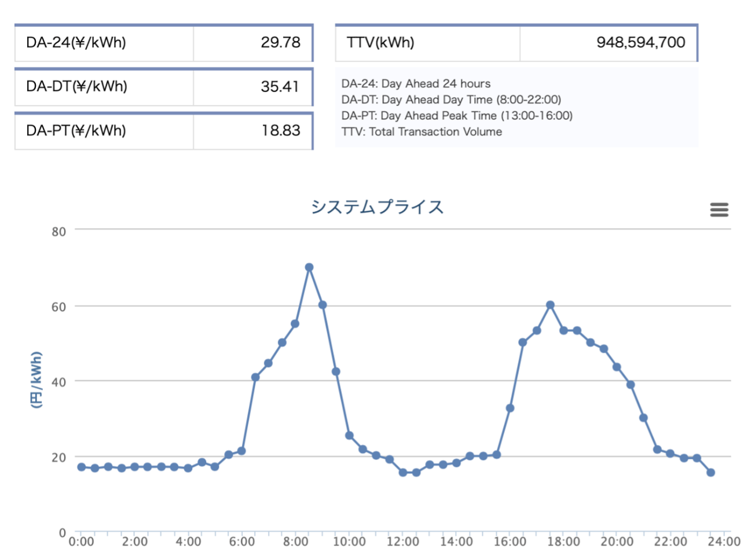Image resolution: width=755 pixels, height=560 pixels.
Task: Open the chart hamburger context menu
Action: tap(719, 210)
